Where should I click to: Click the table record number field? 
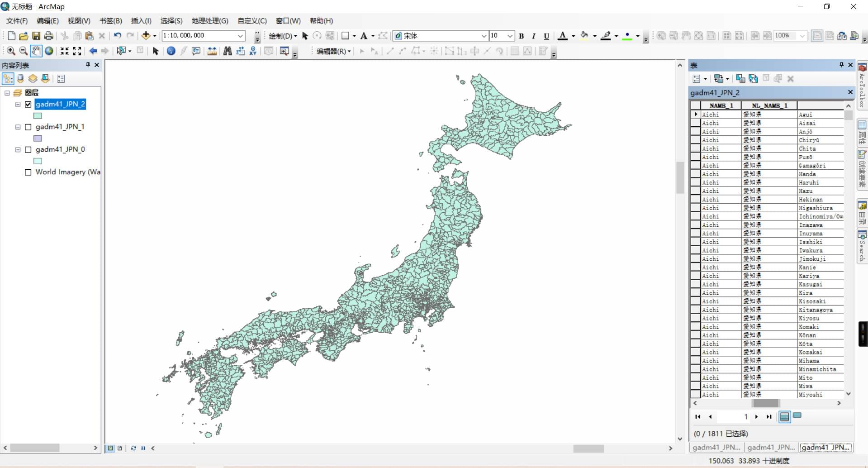[x=733, y=416]
